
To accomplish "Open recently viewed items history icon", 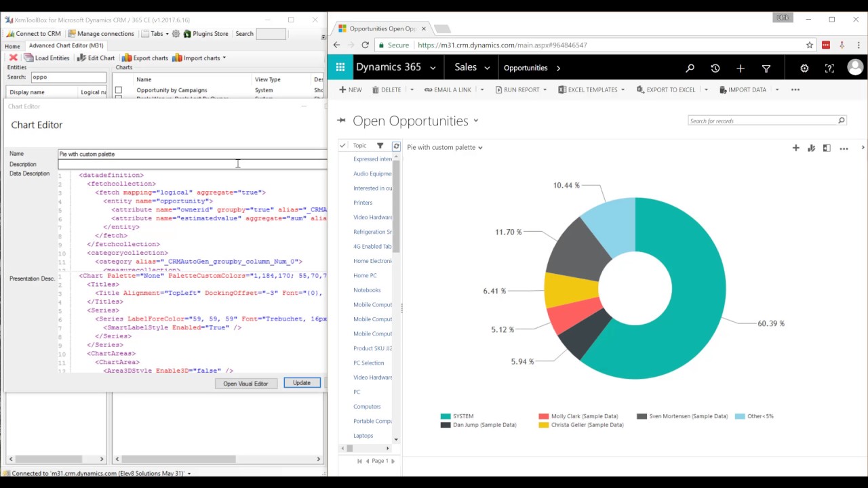I will point(715,68).
